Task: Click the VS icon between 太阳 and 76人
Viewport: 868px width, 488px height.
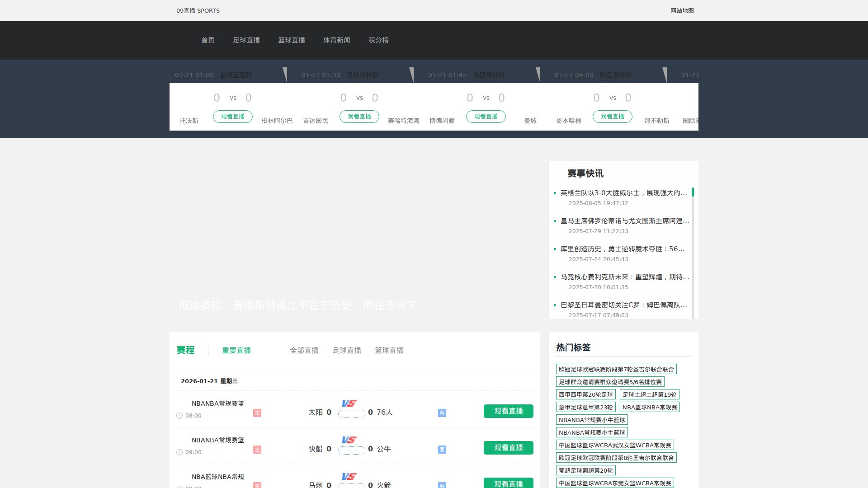Action: coord(349,404)
